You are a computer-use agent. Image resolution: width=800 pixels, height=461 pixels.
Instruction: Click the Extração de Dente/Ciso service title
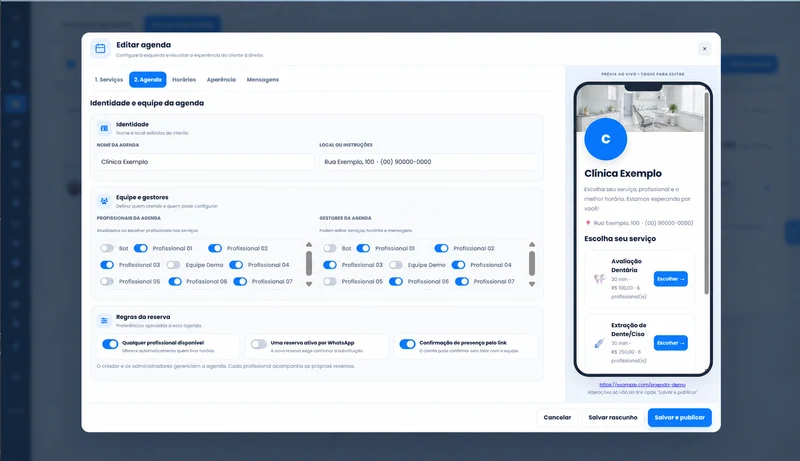[629, 329]
